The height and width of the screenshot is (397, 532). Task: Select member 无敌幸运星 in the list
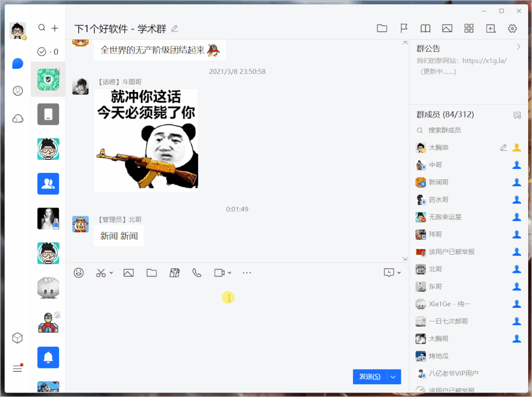click(x=468, y=217)
